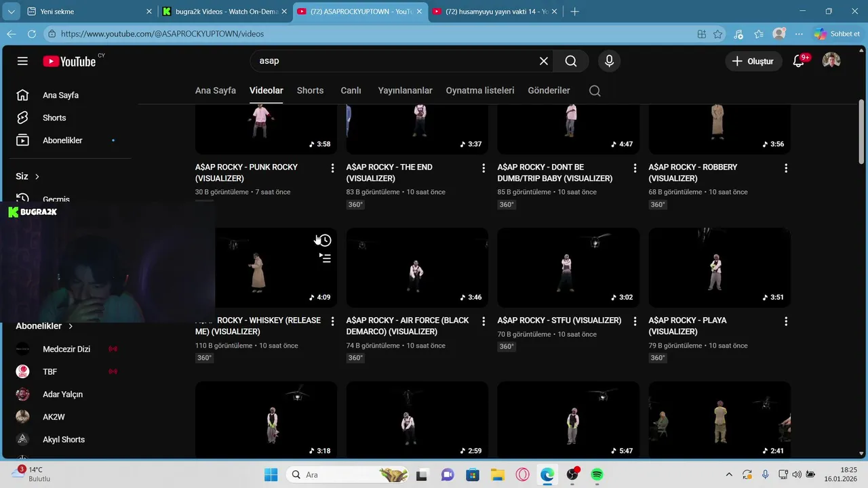
Task: Open the YouTube account avatar menu
Action: tap(831, 61)
